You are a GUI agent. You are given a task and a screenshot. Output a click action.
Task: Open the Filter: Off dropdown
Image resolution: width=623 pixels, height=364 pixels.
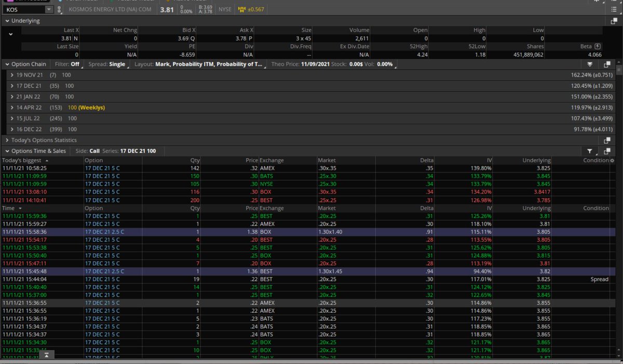[x=69, y=64]
